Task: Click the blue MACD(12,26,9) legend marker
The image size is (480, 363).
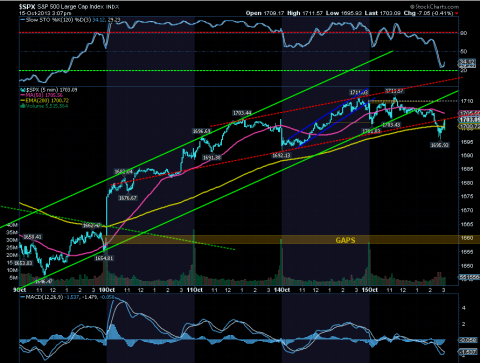Action: point(22,297)
